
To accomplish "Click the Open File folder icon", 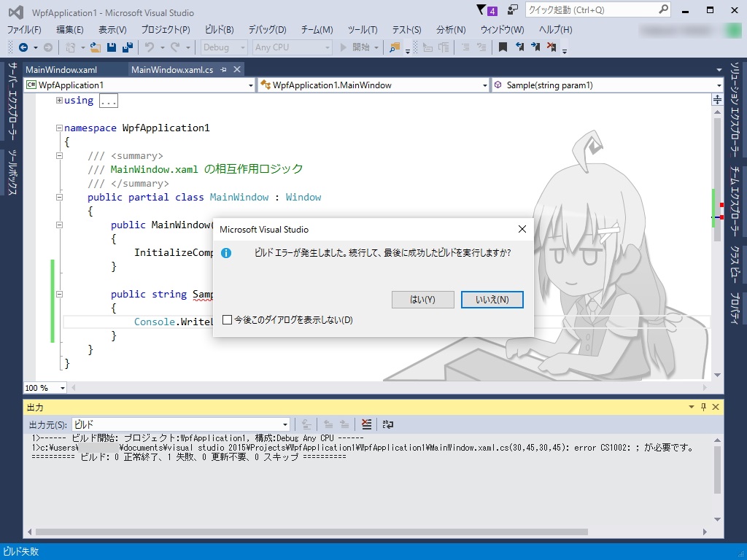I will point(96,47).
